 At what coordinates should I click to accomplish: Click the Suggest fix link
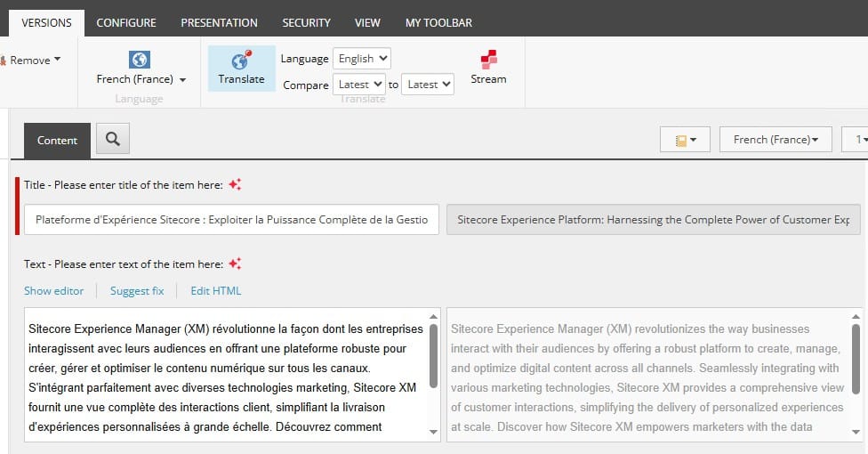click(x=137, y=291)
